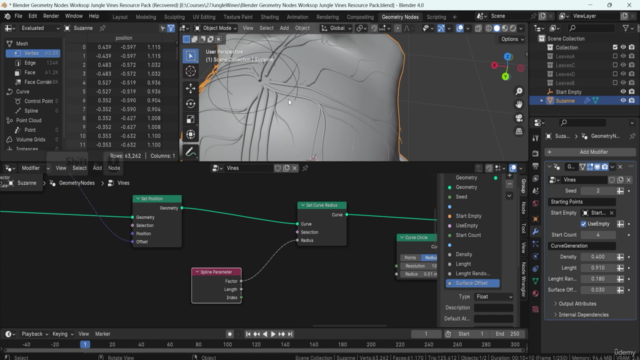Hide the Start Empty object in viewport
640x360 pixels.
[623, 92]
